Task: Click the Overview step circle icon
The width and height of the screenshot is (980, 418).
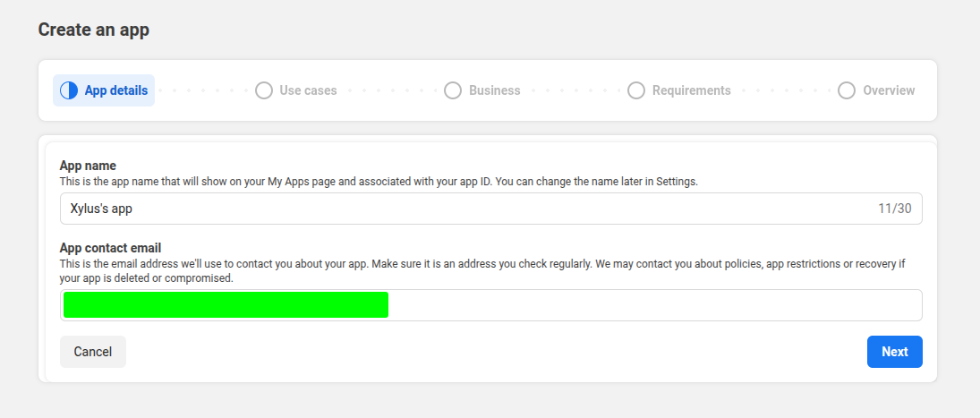Action: pos(847,90)
